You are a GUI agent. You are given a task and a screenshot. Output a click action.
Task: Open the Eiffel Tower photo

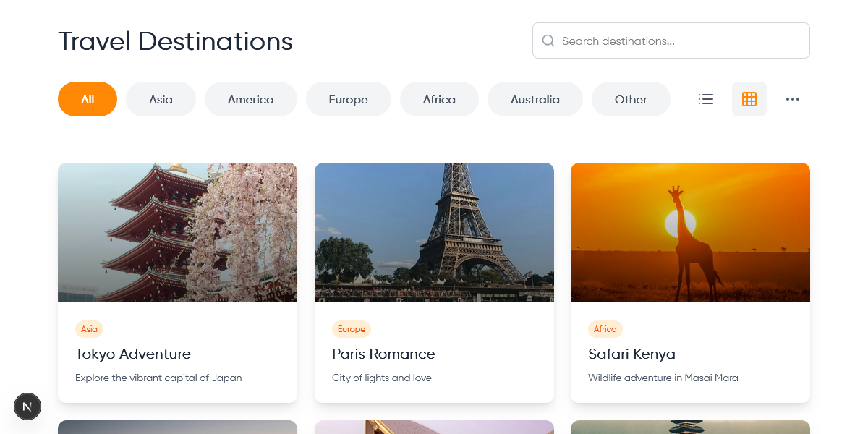click(434, 231)
